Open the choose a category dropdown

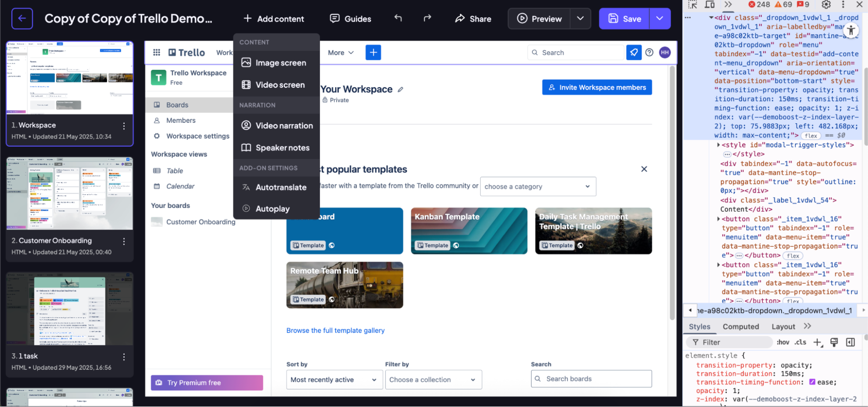[x=538, y=187]
